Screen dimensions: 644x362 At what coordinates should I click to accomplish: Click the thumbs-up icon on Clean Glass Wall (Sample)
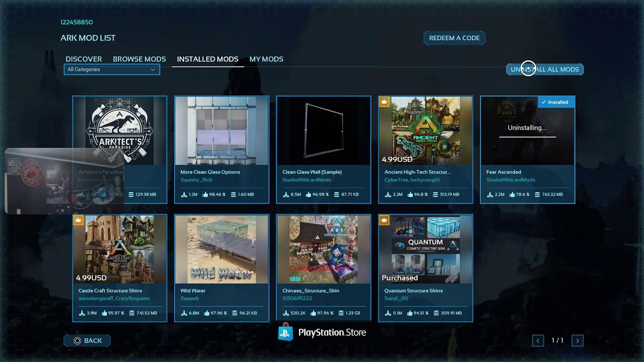point(307,195)
